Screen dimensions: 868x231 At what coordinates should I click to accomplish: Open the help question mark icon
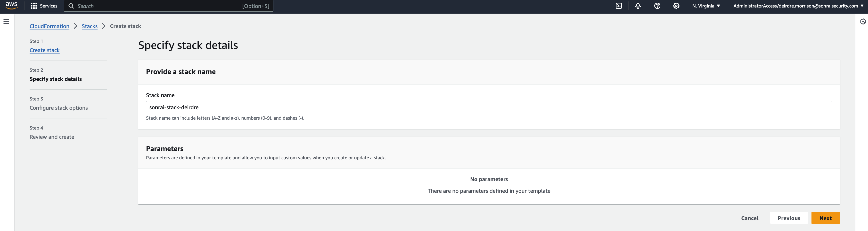[657, 6]
